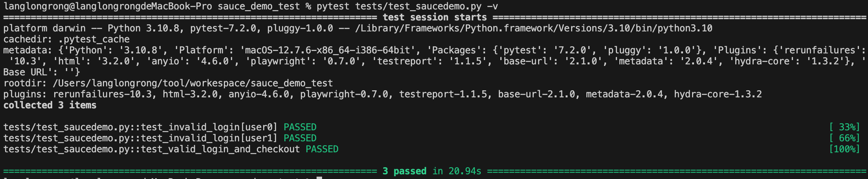868x179 pixels.
Task: Click PASSED status for checkout test
Action: [x=322, y=149]
